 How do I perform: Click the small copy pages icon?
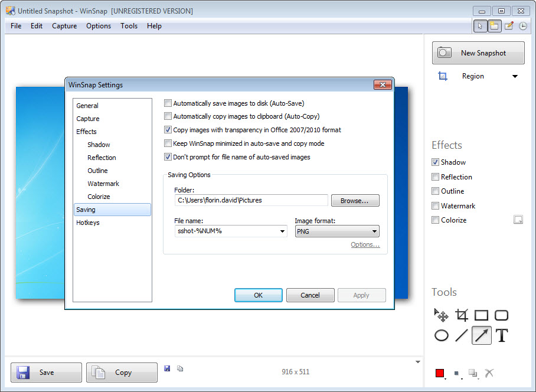point(180,368)
